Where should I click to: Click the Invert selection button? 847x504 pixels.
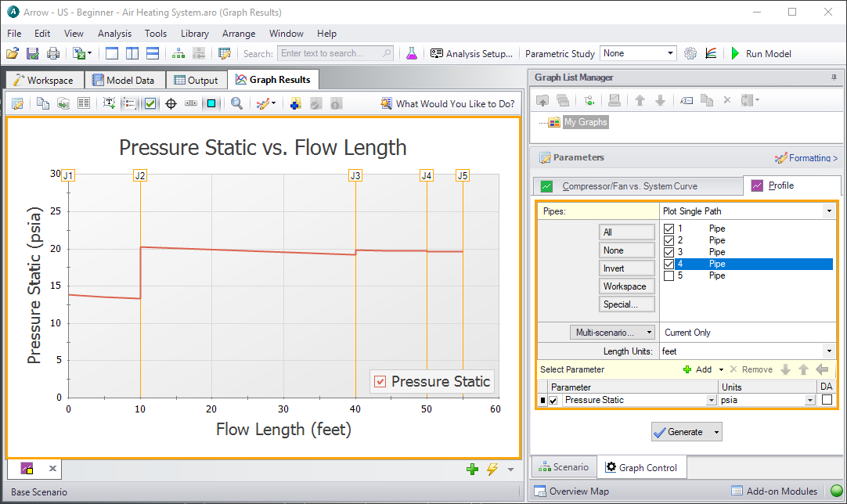(x=626, y=268)
